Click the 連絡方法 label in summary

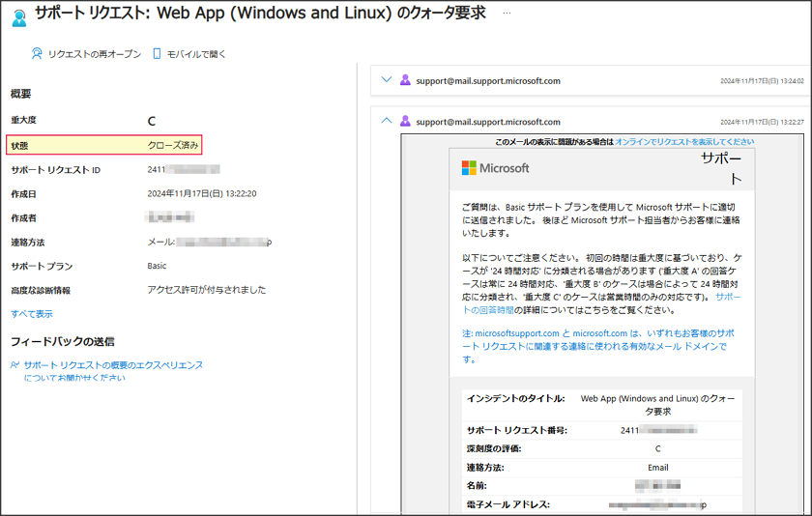pyautogui.click(x=28, y=243)
